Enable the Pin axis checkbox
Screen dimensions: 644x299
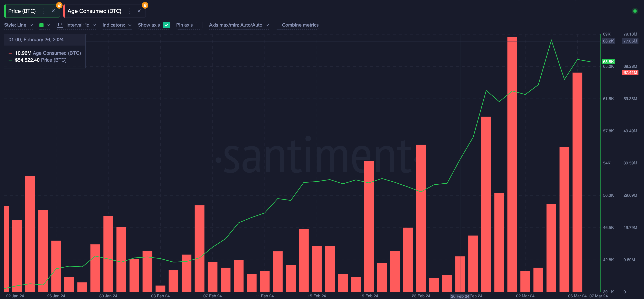199,25
